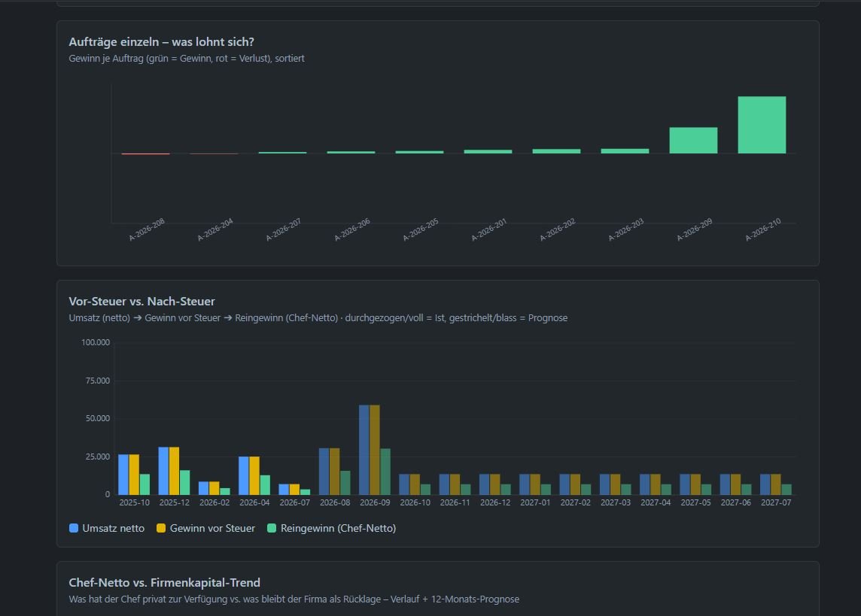Click the Vor-Steuer vs. Nach-Steuer heading
The width and height of the screenshot is (861, 616).
coord(141,301)
